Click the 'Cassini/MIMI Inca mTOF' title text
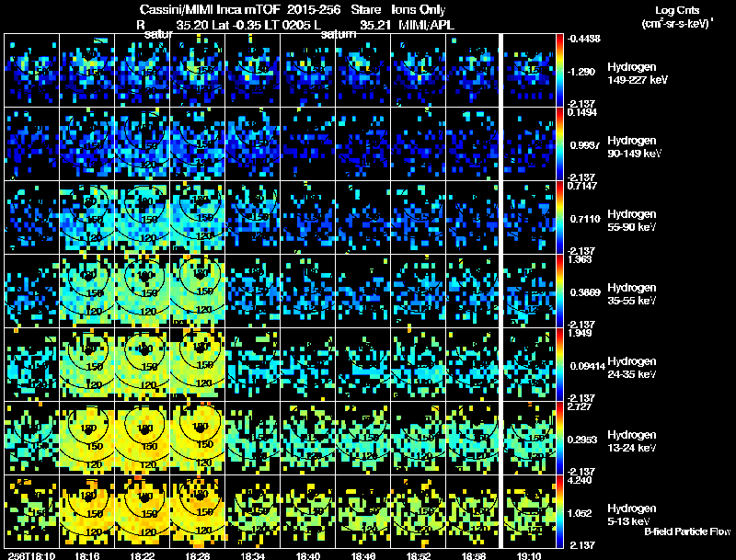The height and width of the screenshot is (560, 736). pyautogui.click(x=210, y=10)
